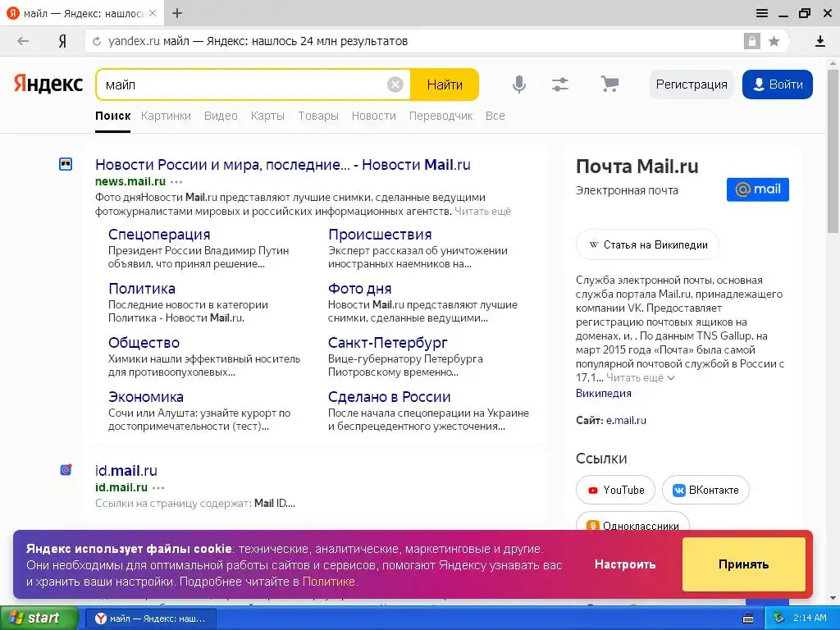Click the Найти search button
Image resolution: width=840 pixels, height=630 pixels.
(x=444, y=84)
